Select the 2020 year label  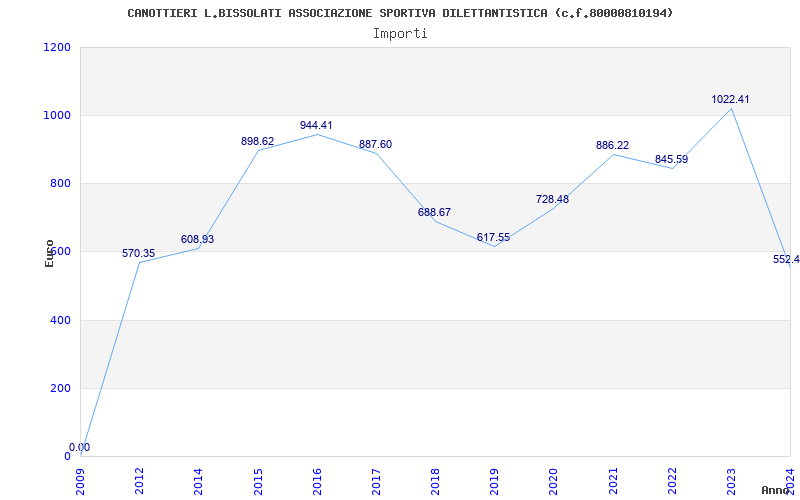click(554, 481)
